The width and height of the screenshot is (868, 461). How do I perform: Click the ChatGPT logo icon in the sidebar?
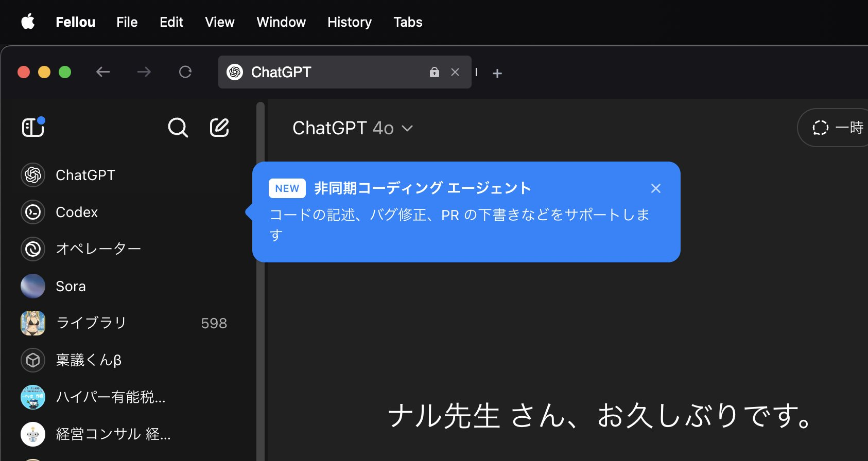(x=33, y=175)
